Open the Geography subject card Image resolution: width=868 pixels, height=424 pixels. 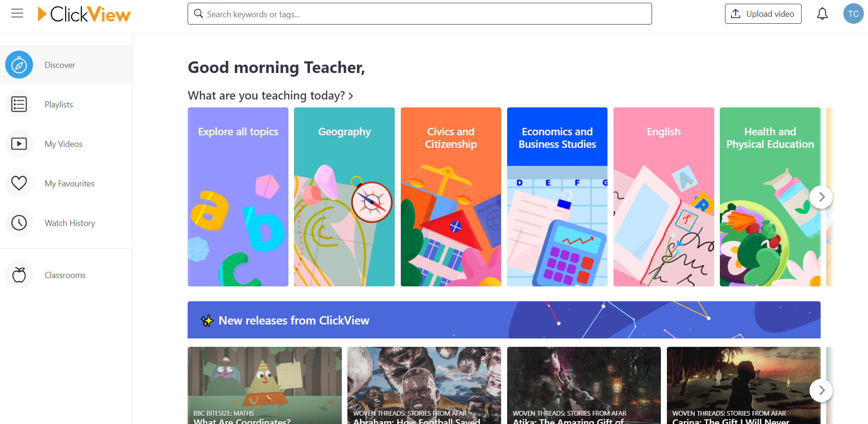coord(344,197)
